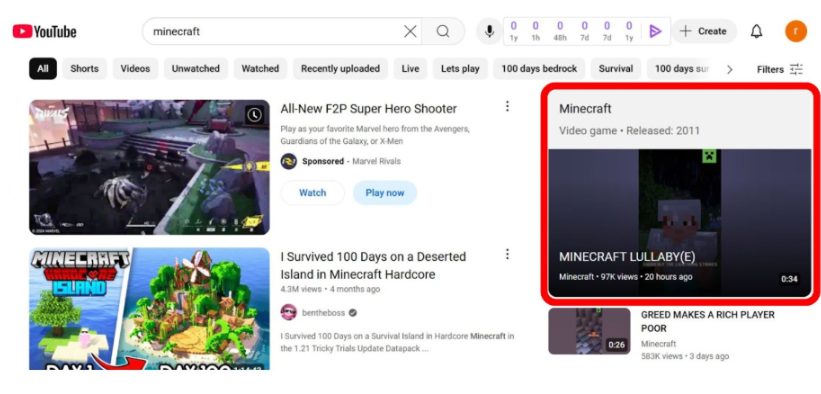Open the YouTube home logo
821x394 pixels.
click(x=45, y=31)
